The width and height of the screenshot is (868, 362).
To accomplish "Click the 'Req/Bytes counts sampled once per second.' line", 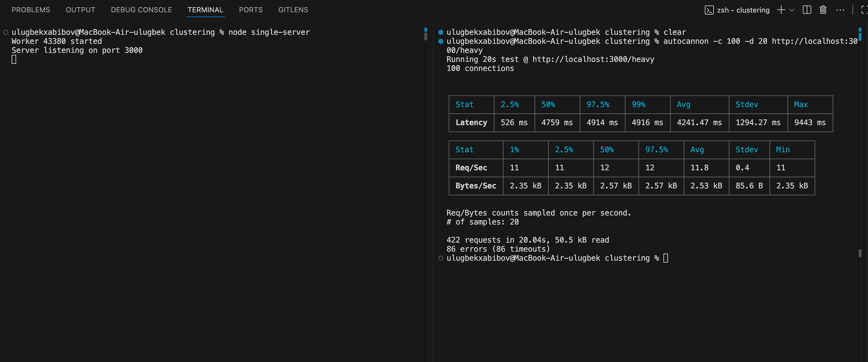I will [x=539, y=213].
